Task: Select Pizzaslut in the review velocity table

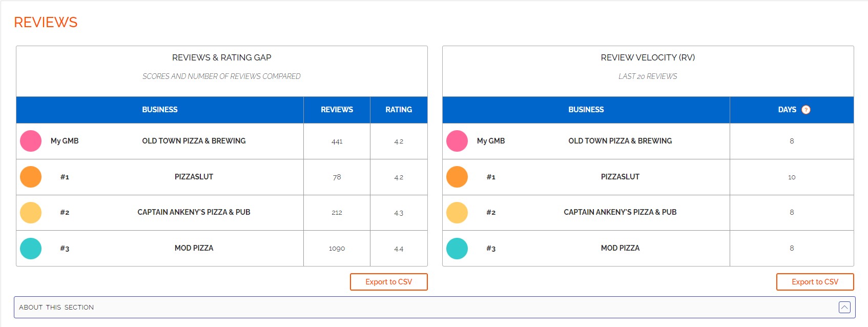Action: pos(620,177)
